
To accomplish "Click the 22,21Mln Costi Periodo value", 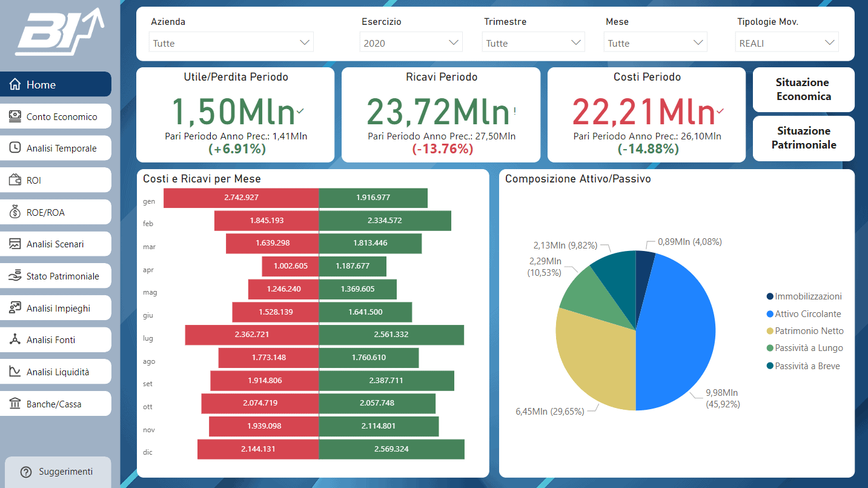I will 644,112.
